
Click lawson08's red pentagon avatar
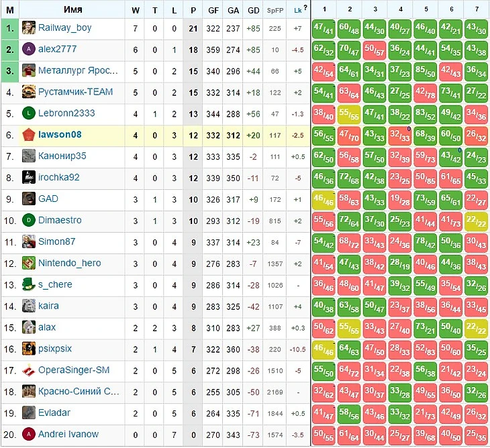(28, 135)
